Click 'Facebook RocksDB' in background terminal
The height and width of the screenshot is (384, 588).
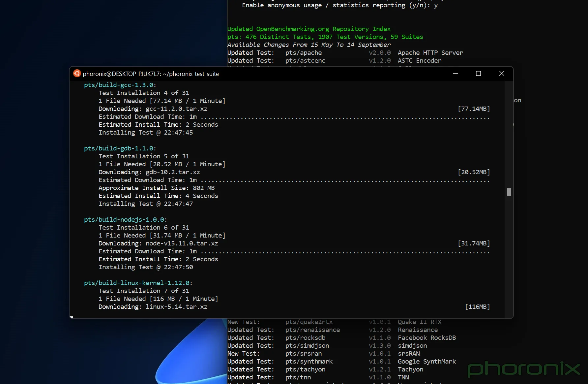tap(427, 338)
